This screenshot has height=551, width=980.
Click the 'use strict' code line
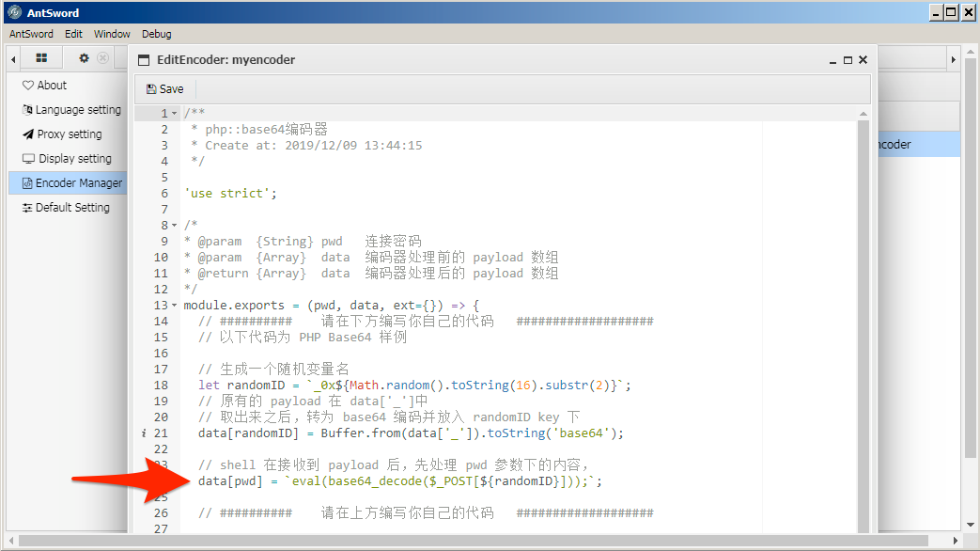tap(230, 194)
